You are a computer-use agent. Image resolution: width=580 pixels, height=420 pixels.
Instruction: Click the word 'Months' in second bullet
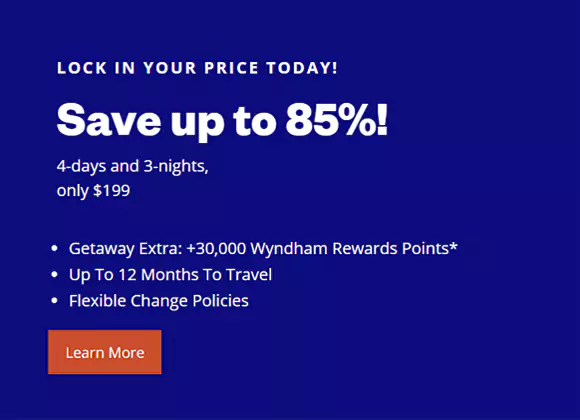(170, 275)
